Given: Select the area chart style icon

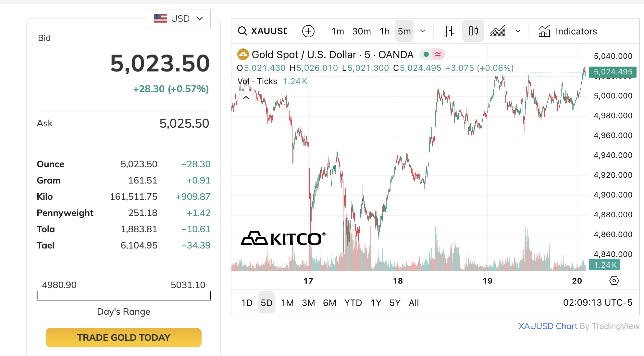Looking at the screenshot, I should [x=498, y=31].
